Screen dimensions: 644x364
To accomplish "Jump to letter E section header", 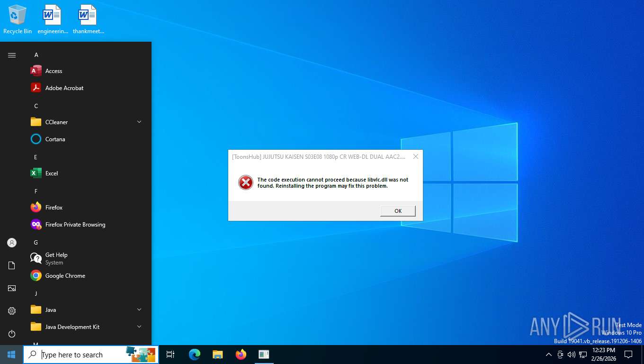I will click(36, 157).
